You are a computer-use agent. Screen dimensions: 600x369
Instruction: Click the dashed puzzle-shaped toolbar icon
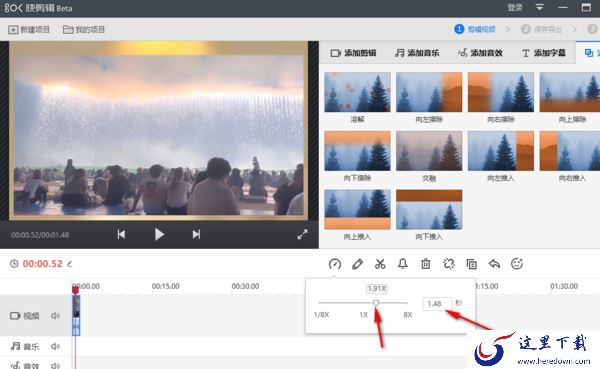tap(448, 264)
